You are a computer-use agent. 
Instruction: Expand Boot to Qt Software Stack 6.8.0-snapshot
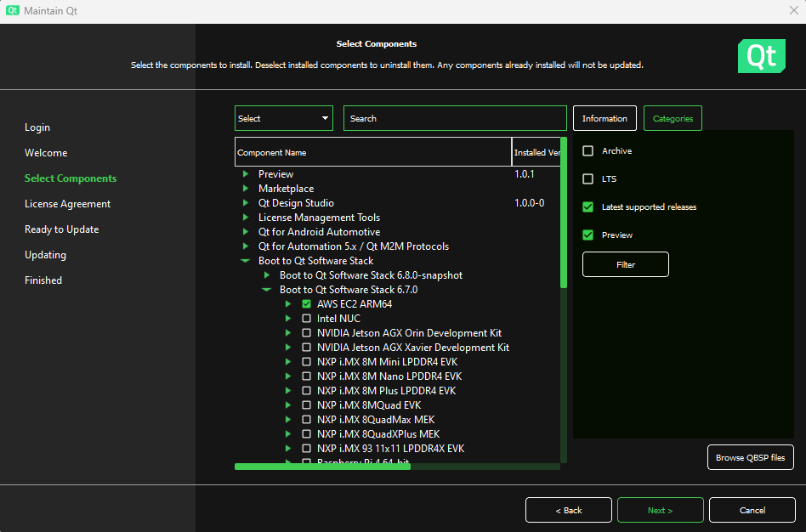tap(267, 275)
